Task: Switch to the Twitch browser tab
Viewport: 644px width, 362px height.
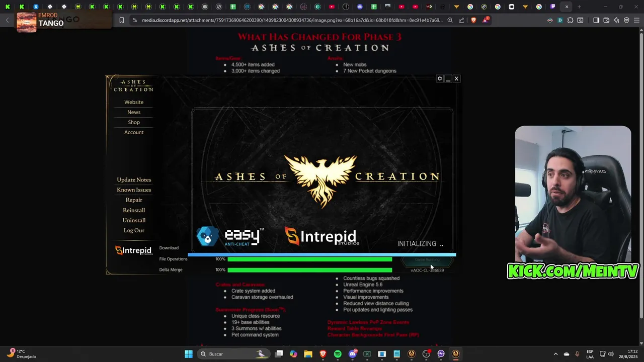Action: [553, 7]
